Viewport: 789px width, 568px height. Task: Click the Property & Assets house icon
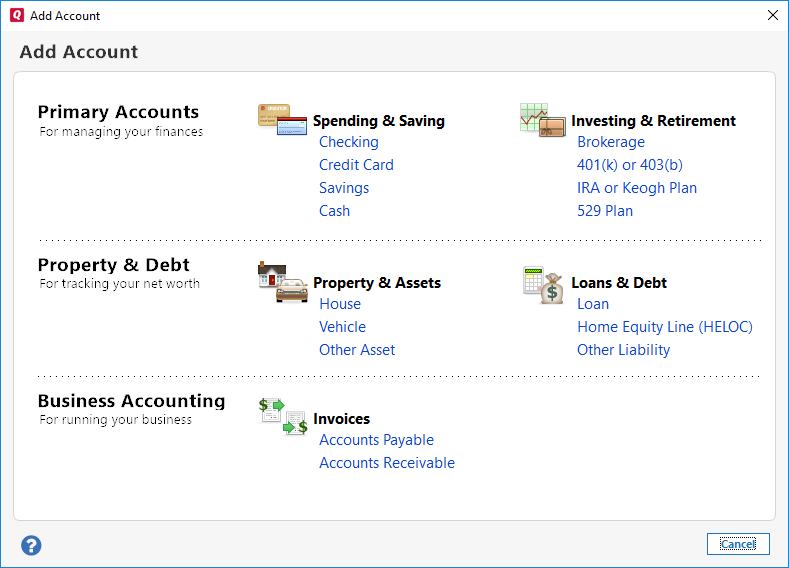tap(282, 282)
